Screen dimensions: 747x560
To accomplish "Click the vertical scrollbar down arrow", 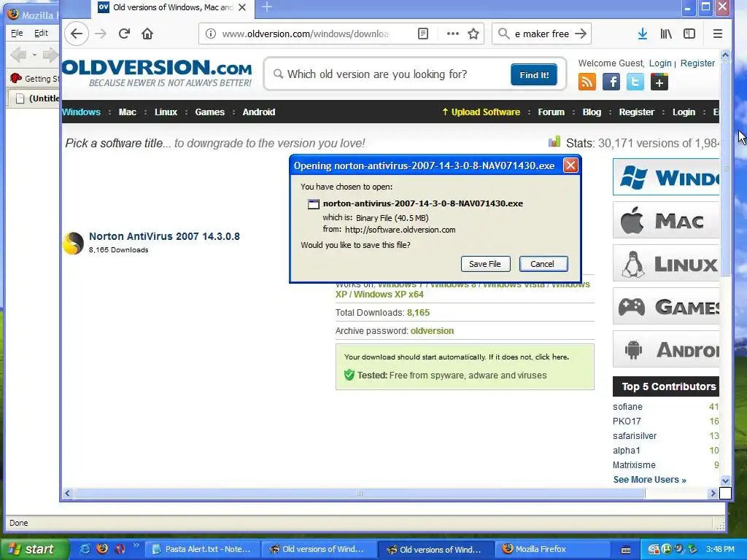I will pyautogui.click(x=725, y=481).
